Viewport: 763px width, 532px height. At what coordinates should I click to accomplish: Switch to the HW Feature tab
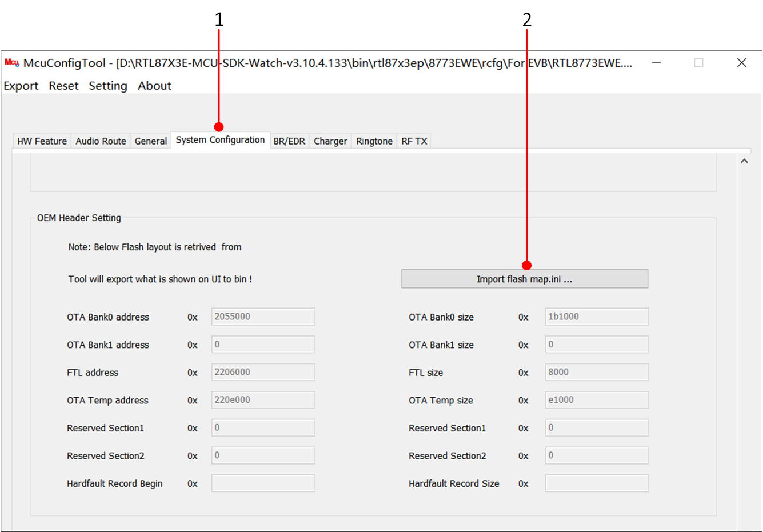pos(41,141)
